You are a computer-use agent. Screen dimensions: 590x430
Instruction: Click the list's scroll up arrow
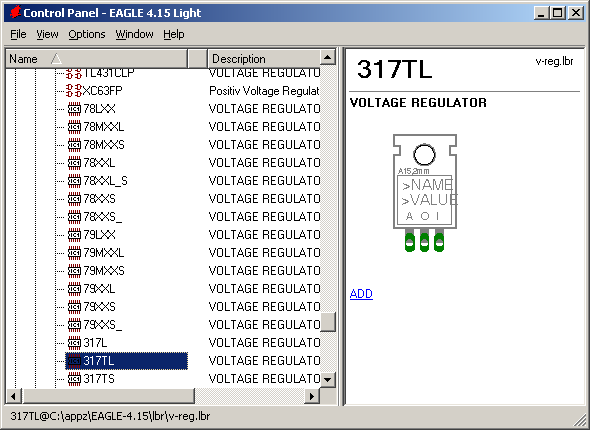click(x=328, y=58)
